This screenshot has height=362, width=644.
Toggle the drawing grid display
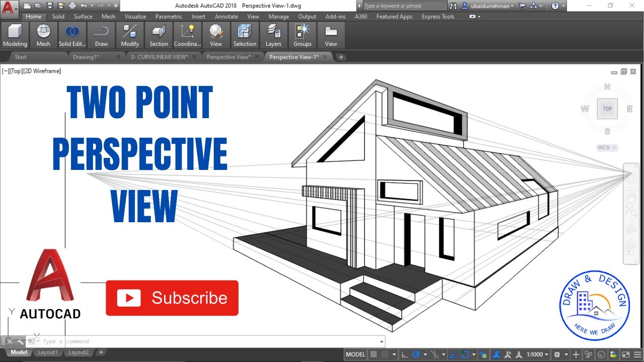373,354
